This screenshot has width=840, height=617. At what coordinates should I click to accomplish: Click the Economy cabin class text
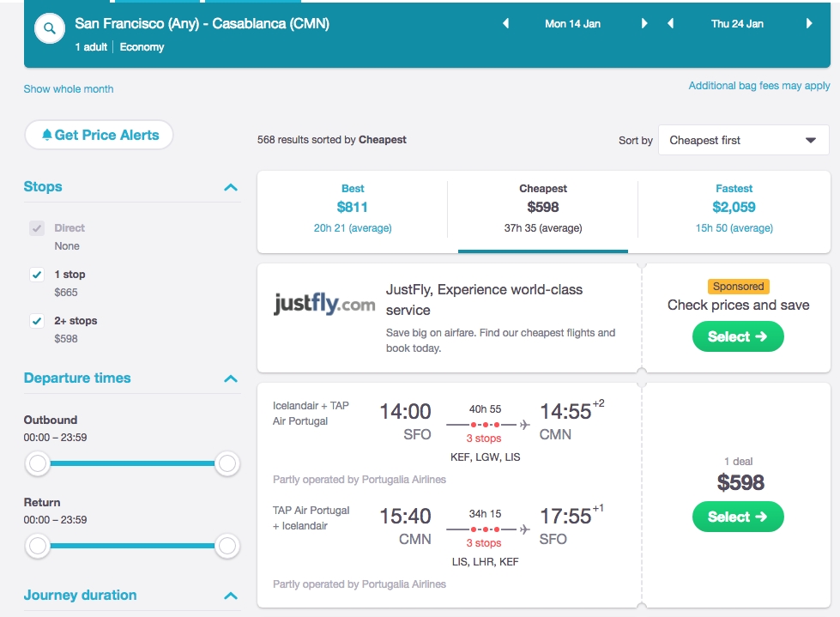142,47
